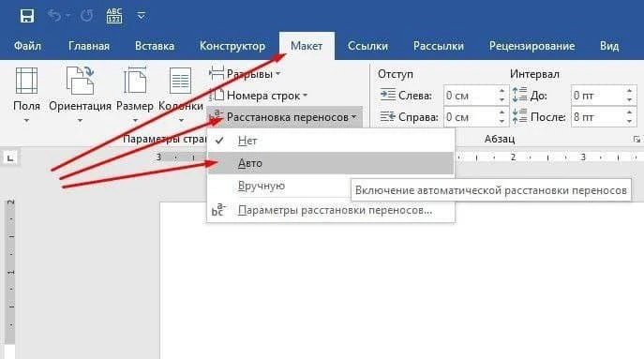
Task: Click the spacing after icon beside После
Action: tap(519, 116)
